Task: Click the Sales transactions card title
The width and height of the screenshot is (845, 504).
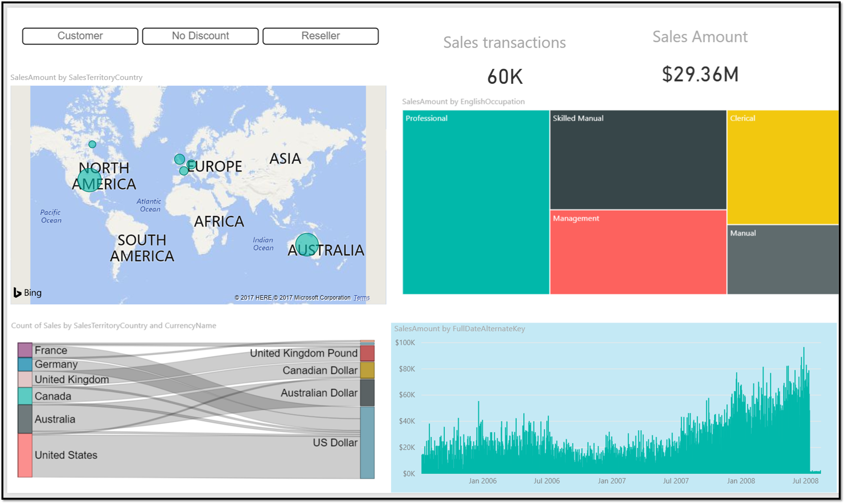Action: pyautogui.click(x=504, y=42)
